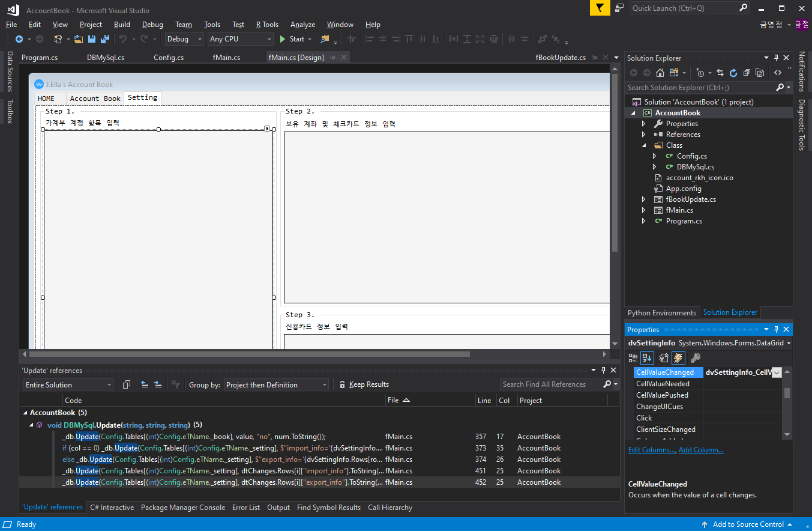
Task: Go to next location in references panel
Action: pos(158,384)
